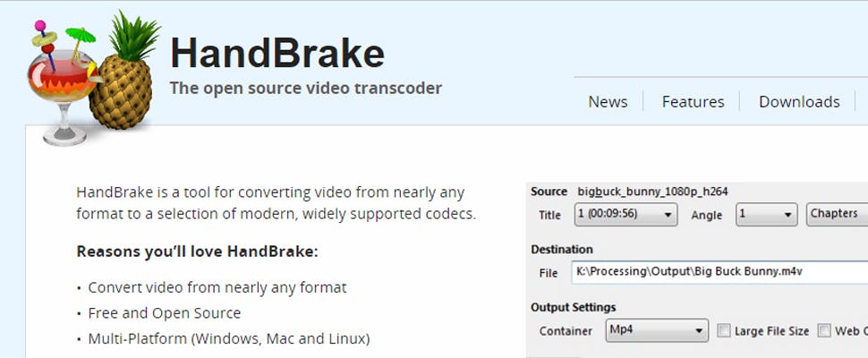Expand the Chapters combo box

(837, 214)
